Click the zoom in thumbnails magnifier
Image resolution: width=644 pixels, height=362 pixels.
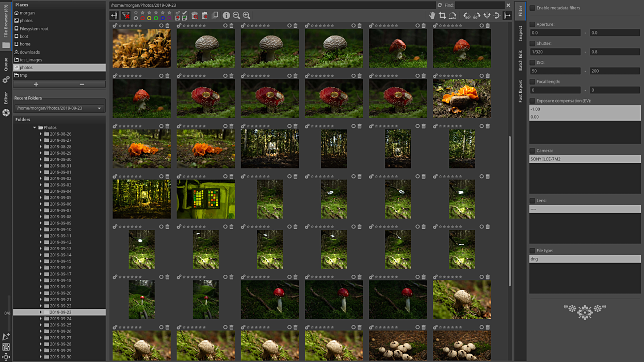pos(247,16)
